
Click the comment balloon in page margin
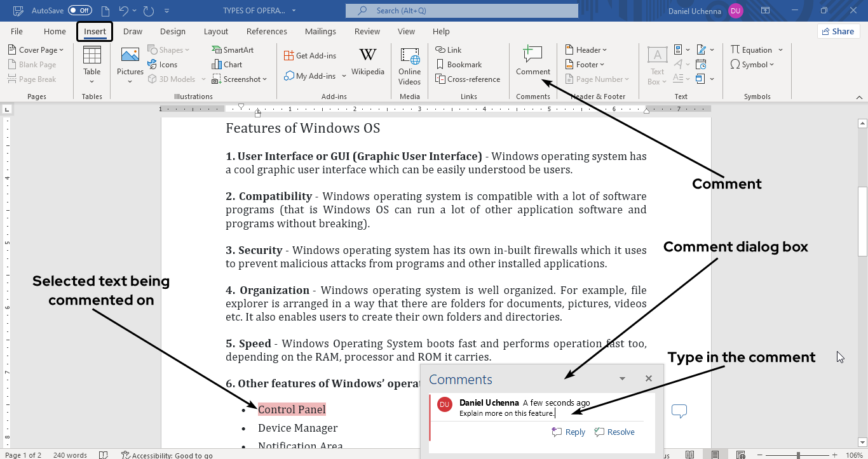[x=679, y=411]
